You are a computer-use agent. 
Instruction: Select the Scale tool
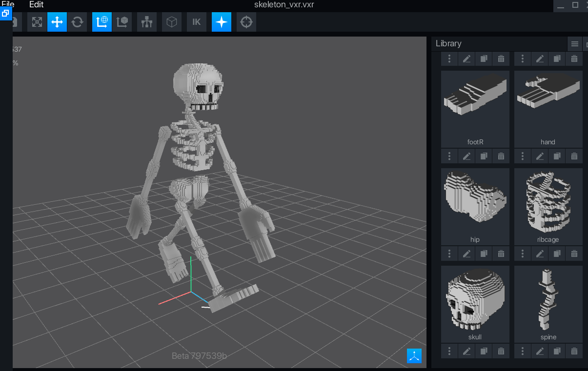pyautogui.click(x=37, y=21)
